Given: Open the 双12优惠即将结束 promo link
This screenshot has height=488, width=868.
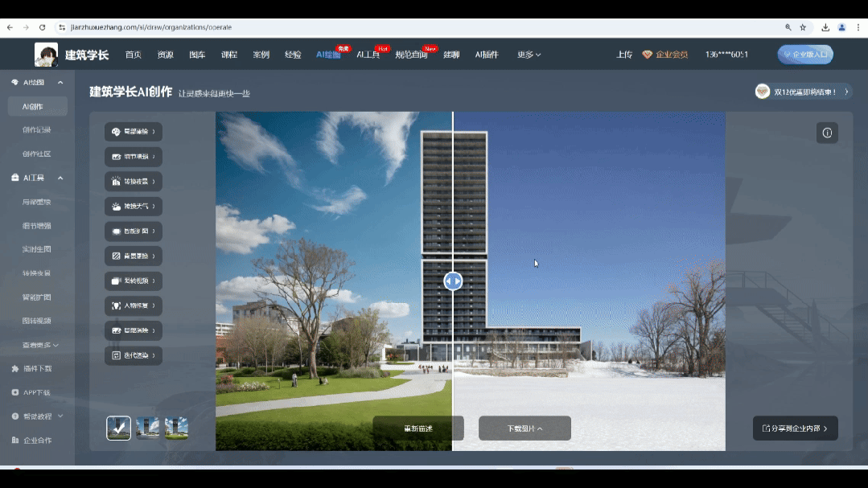Looking at the screenshot, I should [804, 92].
